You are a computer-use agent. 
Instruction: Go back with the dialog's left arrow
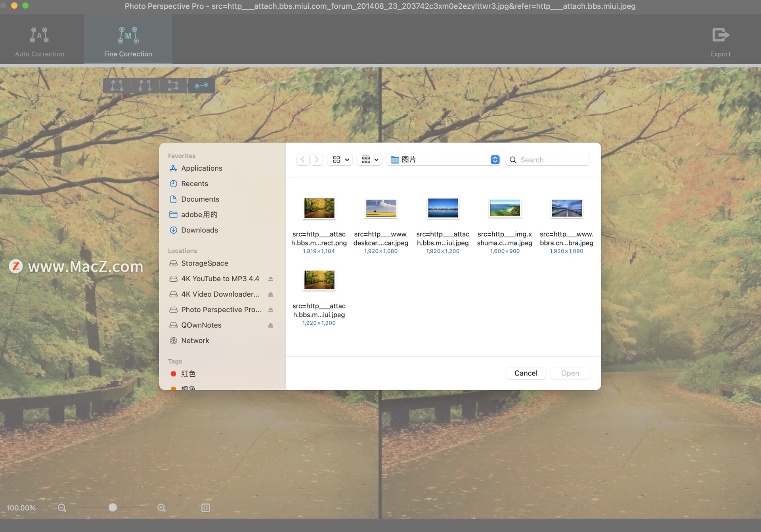pos(303,160)
